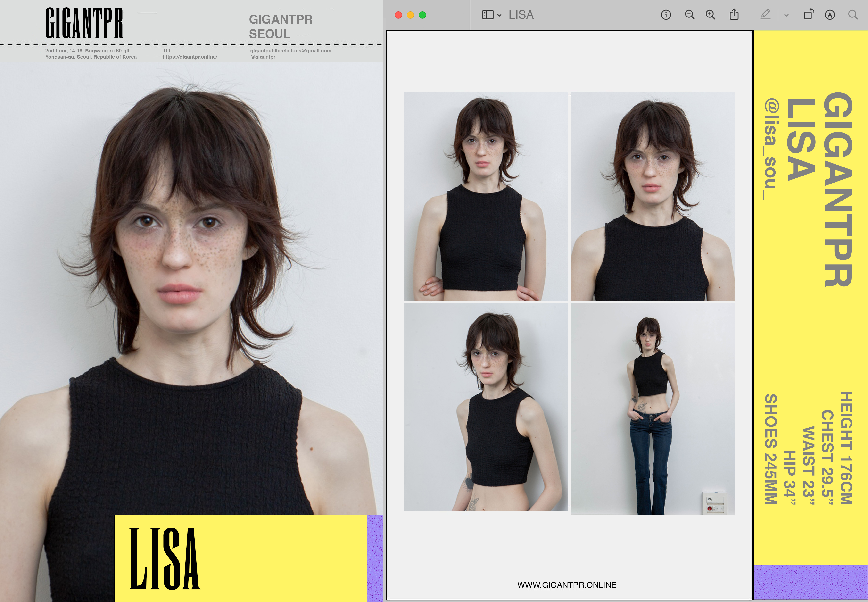Click the gigantpublicrelations@gmail.com email address
The height and width of the screenshot is (602, 868).
click(290, 50)
